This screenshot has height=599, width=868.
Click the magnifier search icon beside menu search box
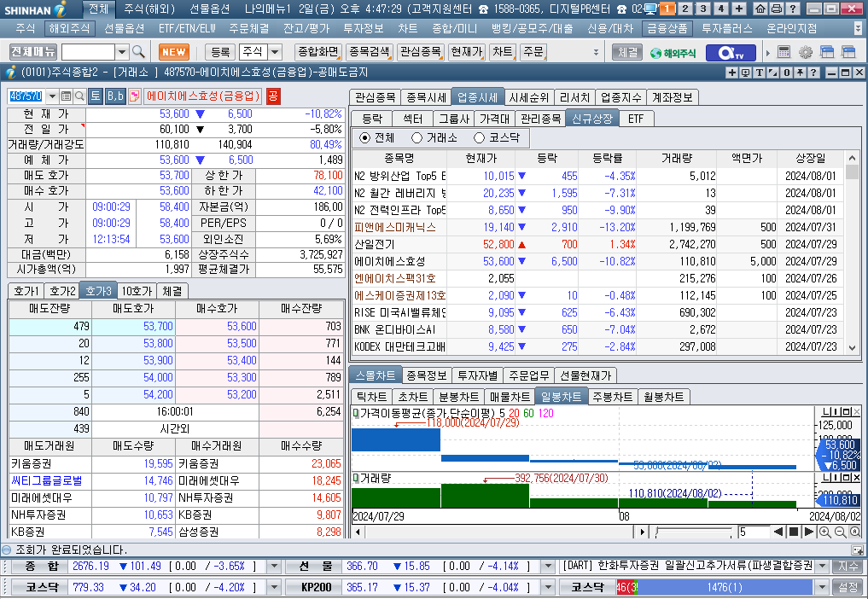(138, 52)
